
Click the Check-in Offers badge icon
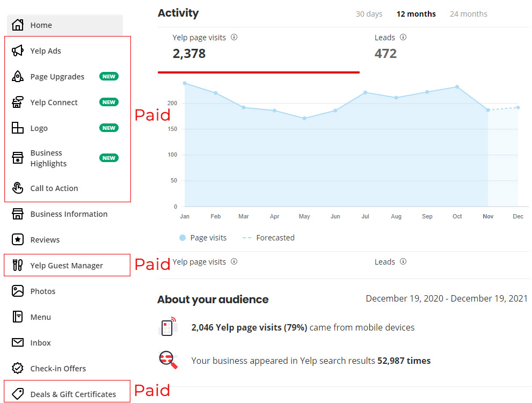[18, 369]
